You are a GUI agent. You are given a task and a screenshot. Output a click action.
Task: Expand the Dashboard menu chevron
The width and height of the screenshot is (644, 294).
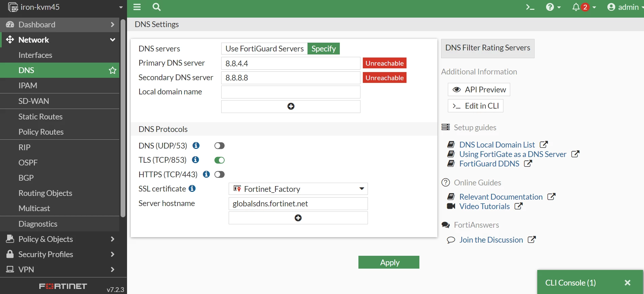(x=112, y=25)
